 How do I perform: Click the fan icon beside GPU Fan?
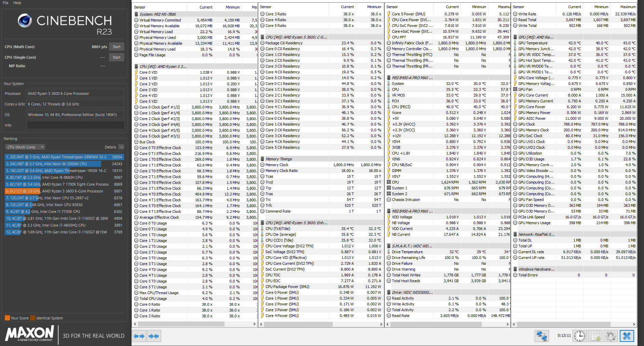(x=515, y=89)
